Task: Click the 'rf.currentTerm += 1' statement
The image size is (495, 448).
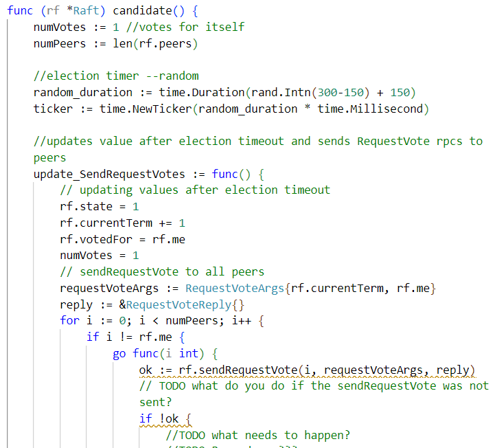Action: tap(122, 223)
